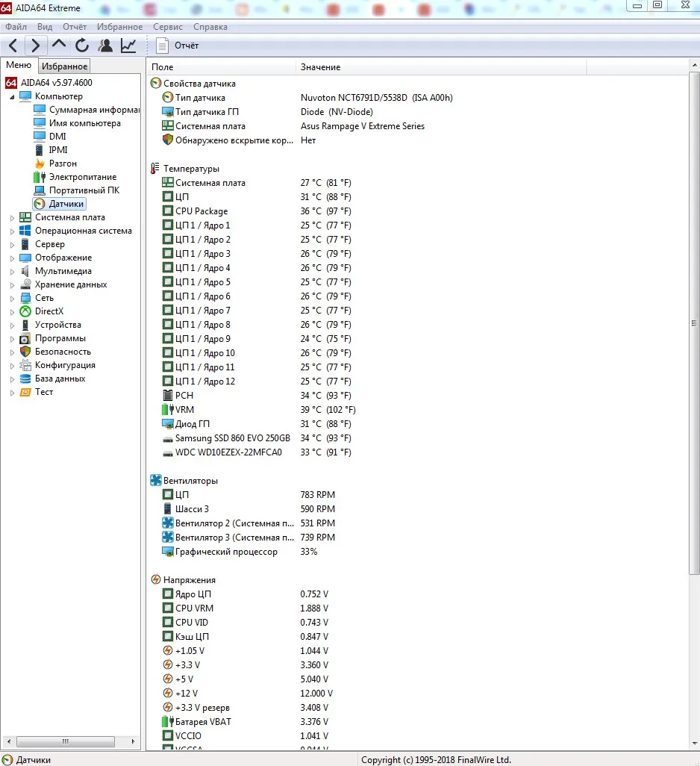Expand the Хранение данных tree node
The image size is (700, 766).
click(12, 284)
